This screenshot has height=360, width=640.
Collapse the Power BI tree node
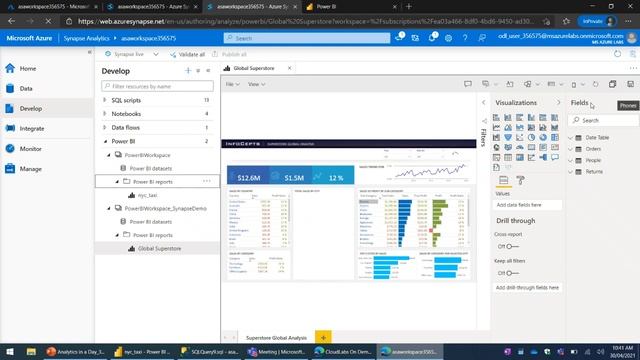[x=105, y=141]
